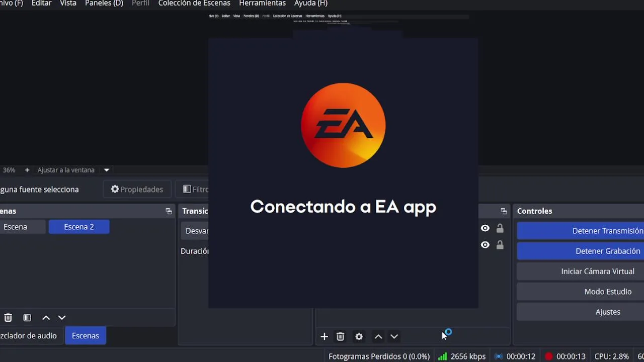Toggle the lock of the lower source

(x=500, y=245)
